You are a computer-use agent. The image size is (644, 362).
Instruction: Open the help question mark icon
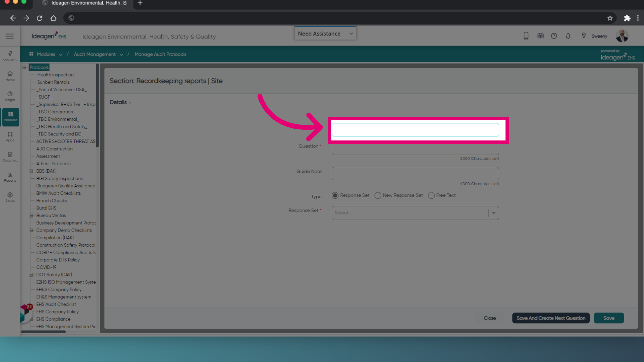(x=554, y=36)
